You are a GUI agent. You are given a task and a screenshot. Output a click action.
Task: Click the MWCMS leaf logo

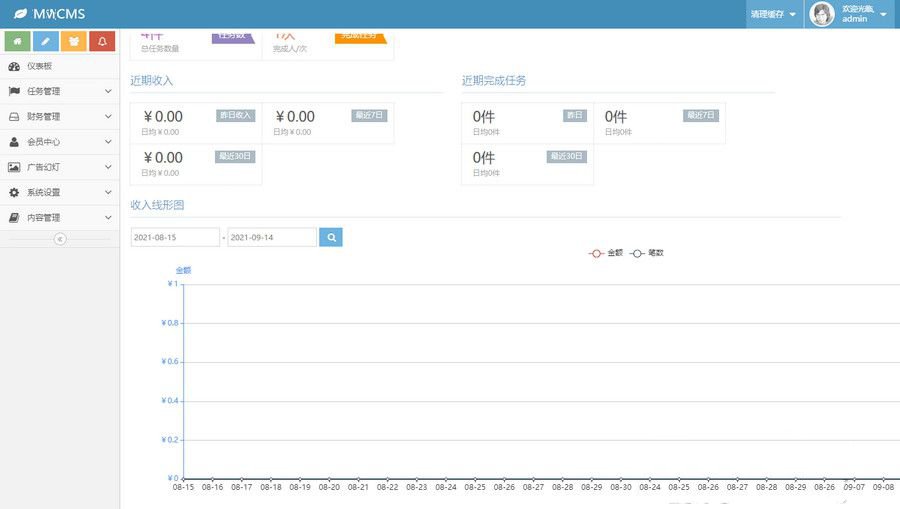[x=20, y=14]
